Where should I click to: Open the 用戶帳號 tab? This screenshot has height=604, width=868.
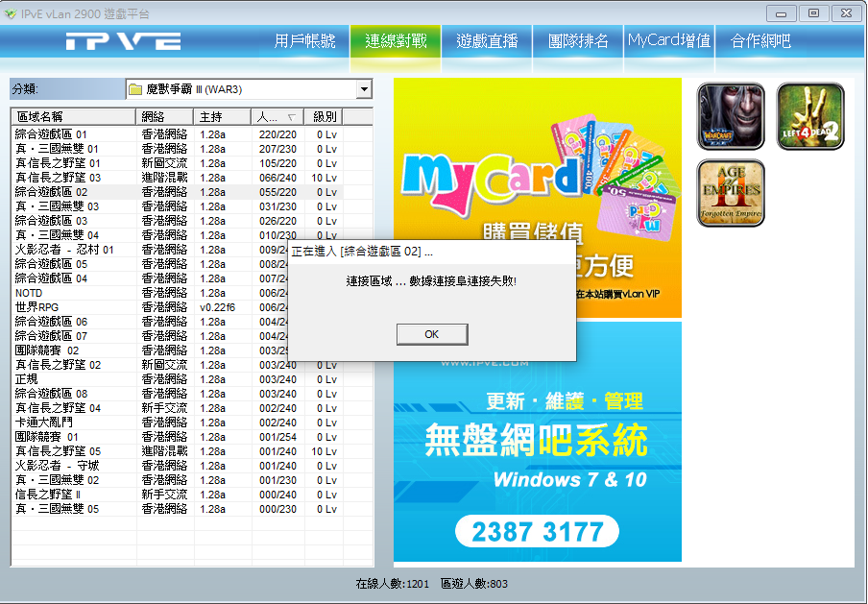304,41
